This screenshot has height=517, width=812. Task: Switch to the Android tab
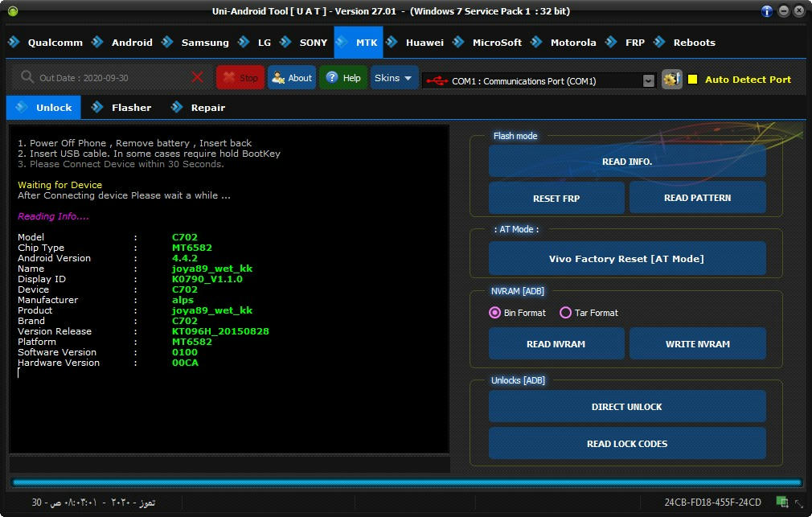[122, 43]
